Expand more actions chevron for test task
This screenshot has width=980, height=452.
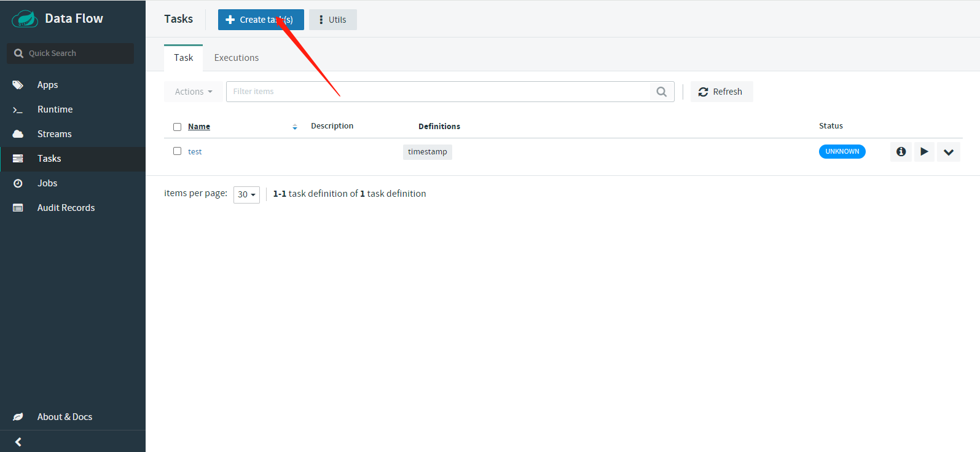(949, 152)
